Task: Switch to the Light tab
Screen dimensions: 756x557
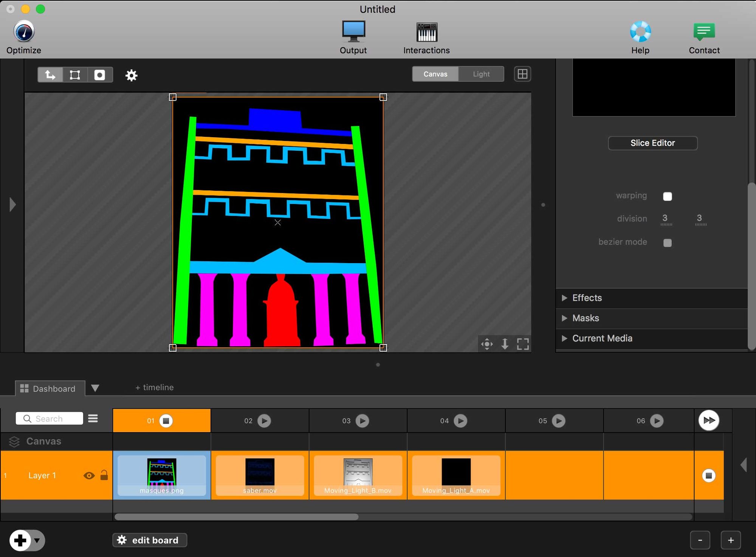Action: (481, 74)
